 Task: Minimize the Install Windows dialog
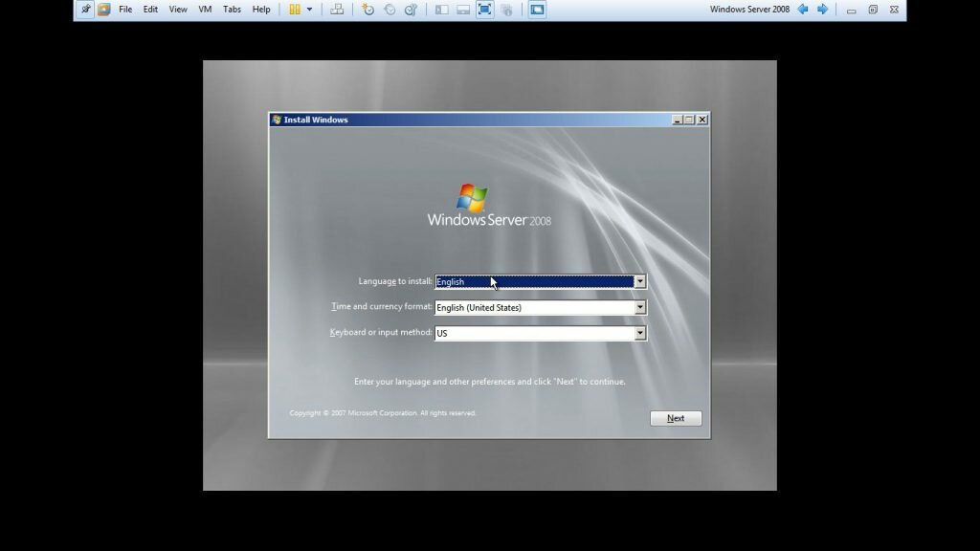pos(677,120)
